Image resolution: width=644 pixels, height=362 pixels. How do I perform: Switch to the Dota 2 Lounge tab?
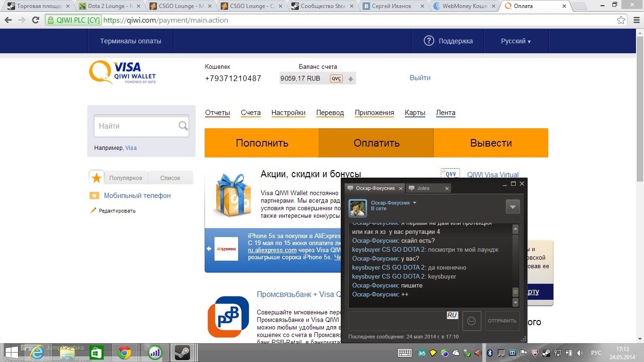109,6
